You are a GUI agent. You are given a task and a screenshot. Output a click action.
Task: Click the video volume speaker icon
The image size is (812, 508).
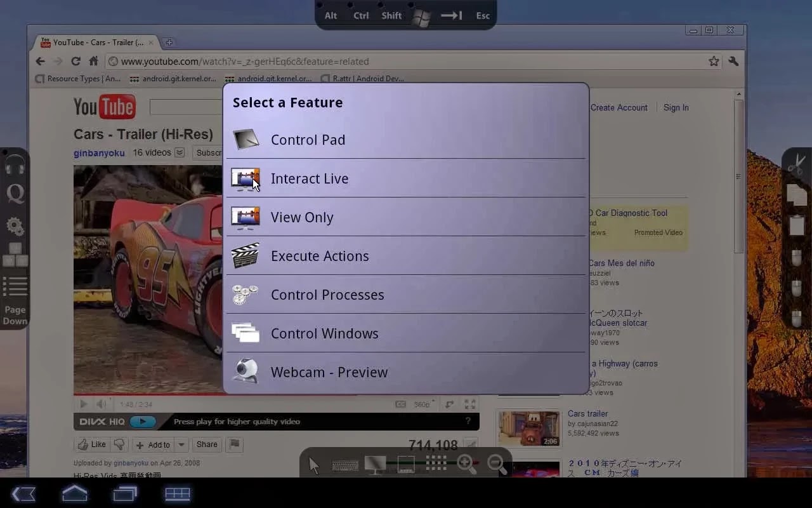(101, 404)
